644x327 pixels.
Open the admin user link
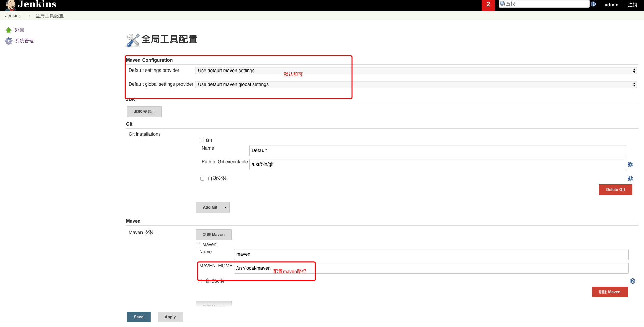point(611,5)
